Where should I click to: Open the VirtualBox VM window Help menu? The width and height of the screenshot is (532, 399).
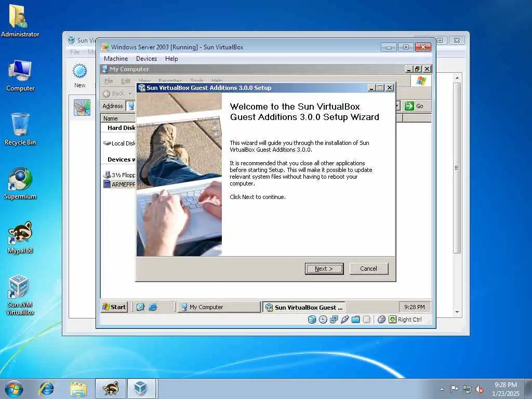[171, 59]
